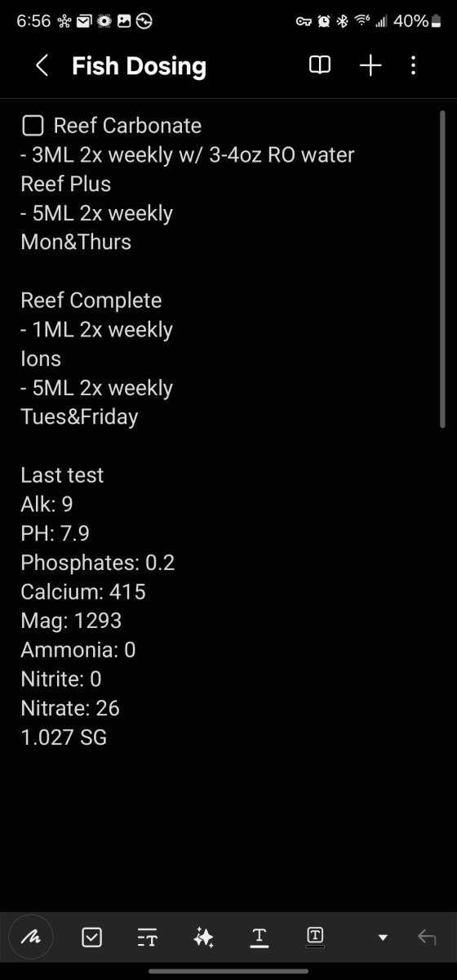Insert a checklist using checkbox toolbar icon

(x=91, y=938)
